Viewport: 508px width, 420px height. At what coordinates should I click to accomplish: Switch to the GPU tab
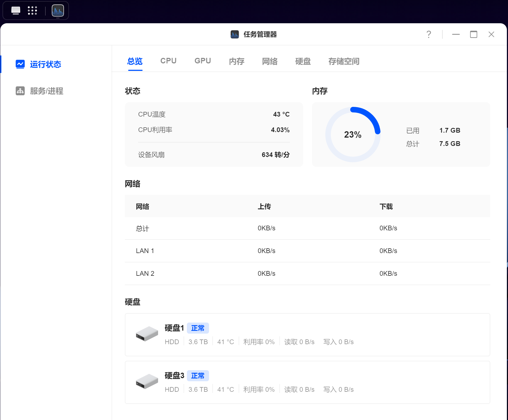coord(203,61)
